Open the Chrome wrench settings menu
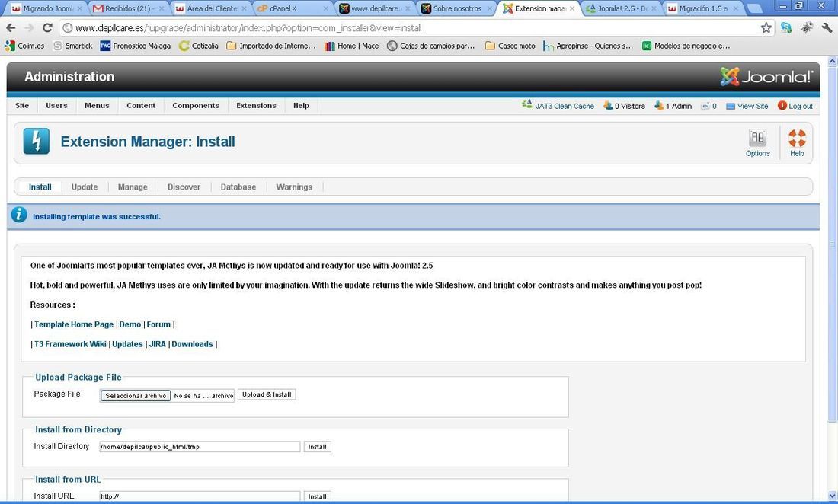 (x=827, y=27)
